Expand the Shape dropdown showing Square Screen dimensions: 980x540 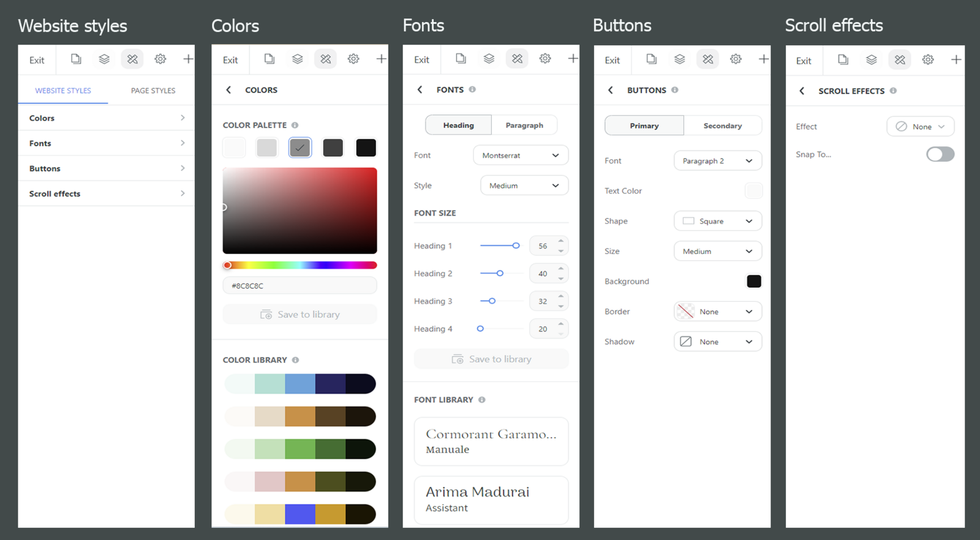click(717, 221)
